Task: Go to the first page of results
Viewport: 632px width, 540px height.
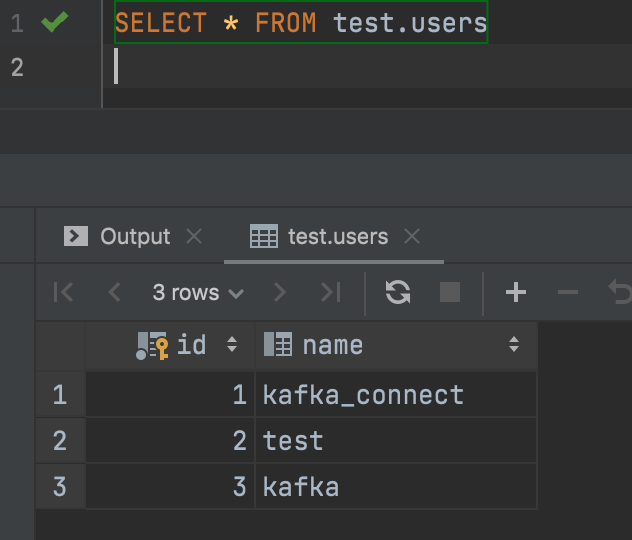Action: click(x=63, y=292)
